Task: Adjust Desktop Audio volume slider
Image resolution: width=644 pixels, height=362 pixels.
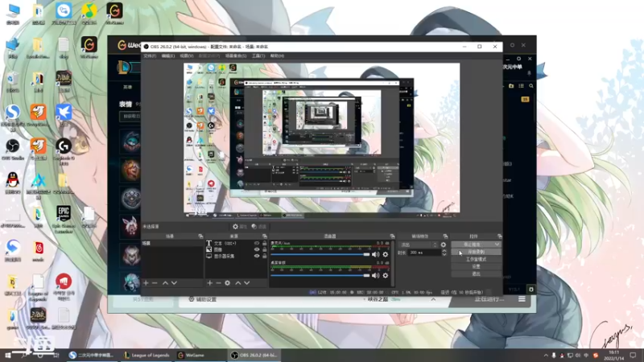Action: click(x=320, y=275)
